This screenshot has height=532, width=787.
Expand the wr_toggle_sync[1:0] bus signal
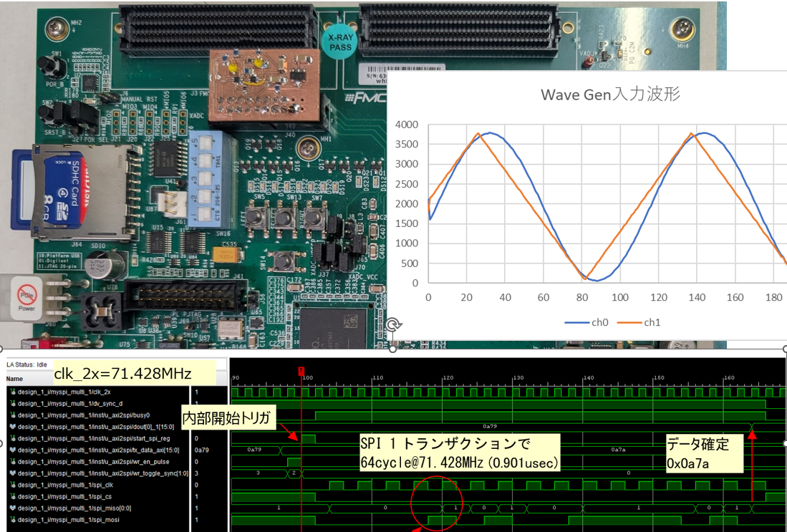(x=13, y=473)
